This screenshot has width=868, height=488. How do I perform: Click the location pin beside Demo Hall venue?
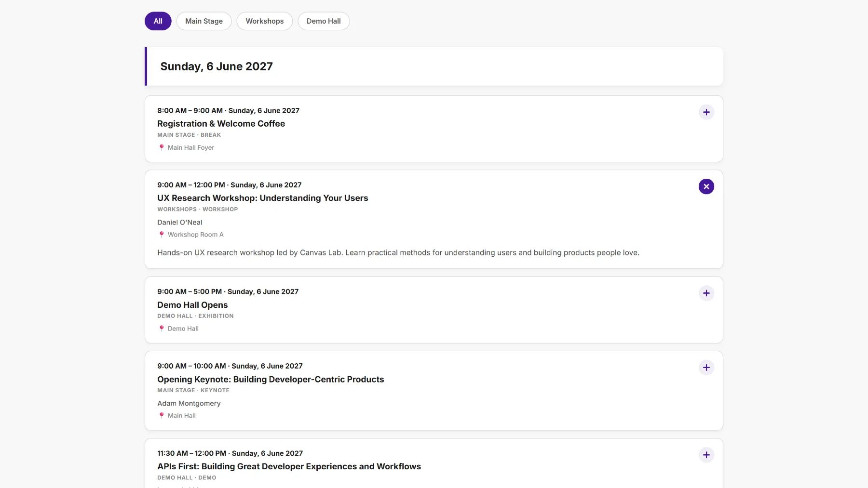[162, 329]
